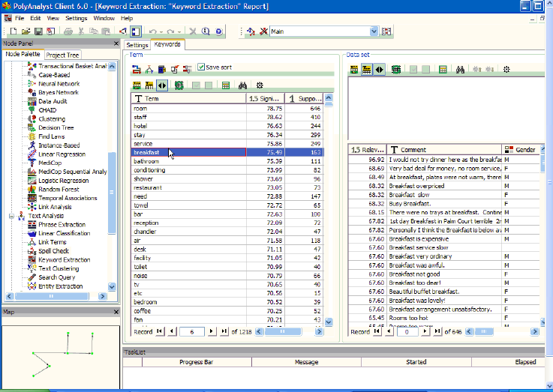Viewport: 553px width, 392px height.
Task: Click the record number field in Term navigator
Action: 192,331
